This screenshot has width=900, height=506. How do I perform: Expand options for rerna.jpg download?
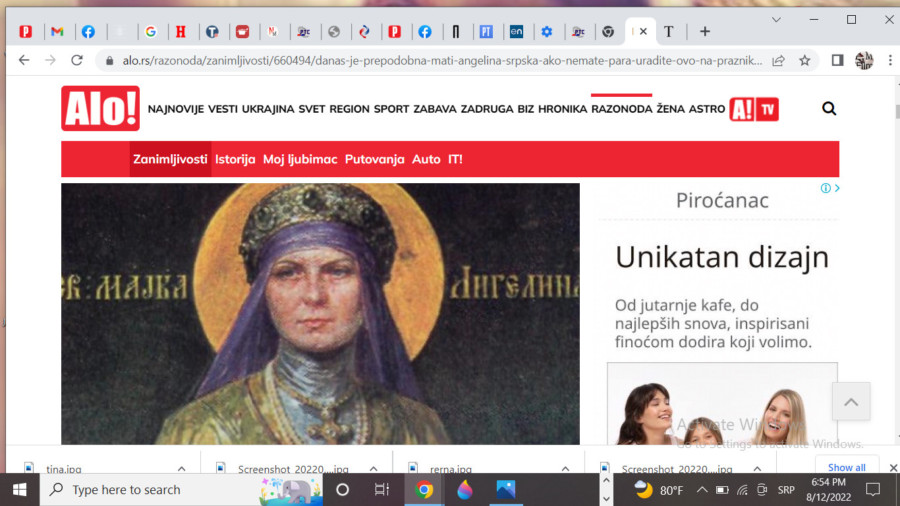[x=565, y=469]
